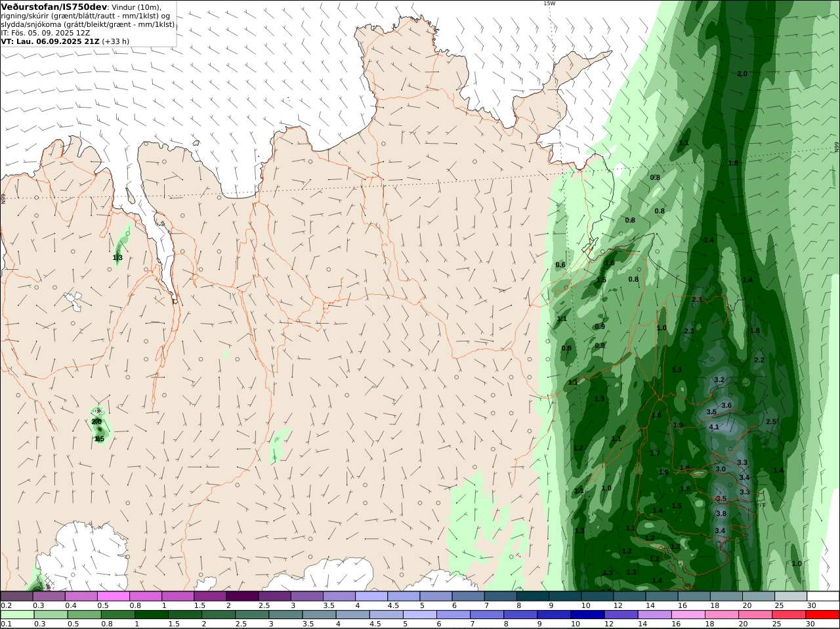Click the 3.2 precipitation value on the map
This screenshot has width=840, height=629.
coord(719,380)
